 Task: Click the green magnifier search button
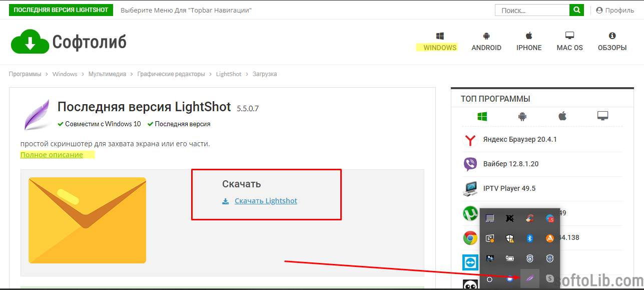576,10
